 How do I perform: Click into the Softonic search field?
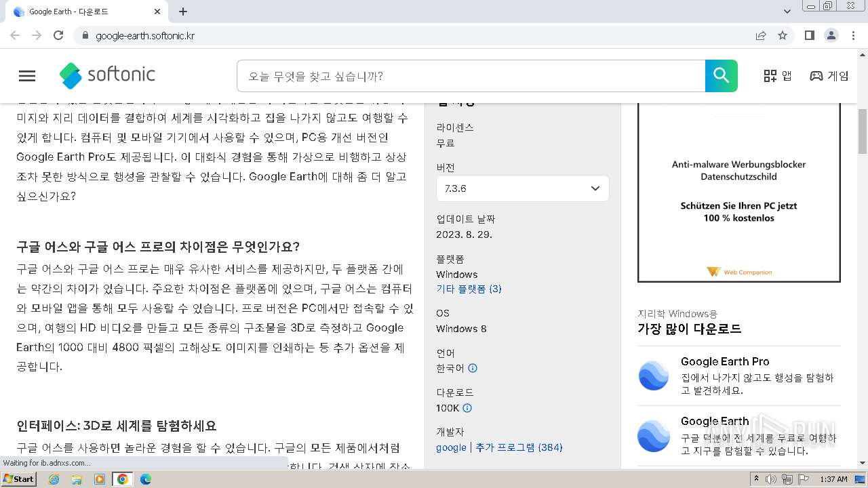(x=471, y=76)
